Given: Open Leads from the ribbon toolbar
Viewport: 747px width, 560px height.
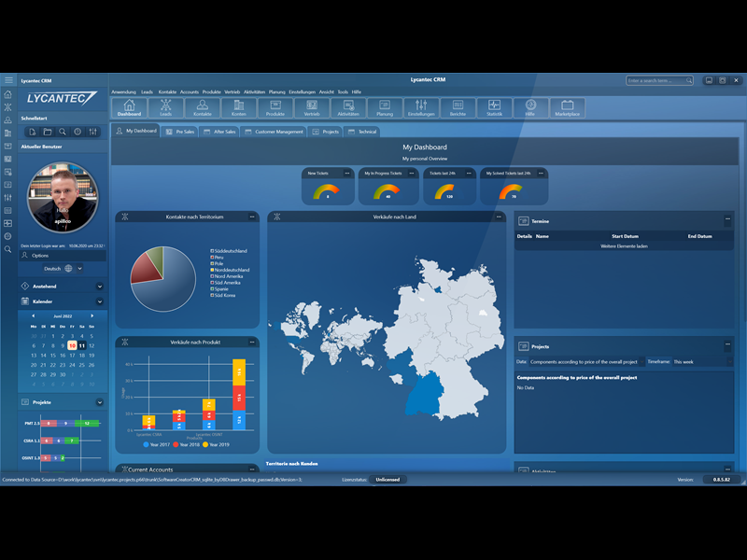Looking at the screenshot, I should (166, 108).
